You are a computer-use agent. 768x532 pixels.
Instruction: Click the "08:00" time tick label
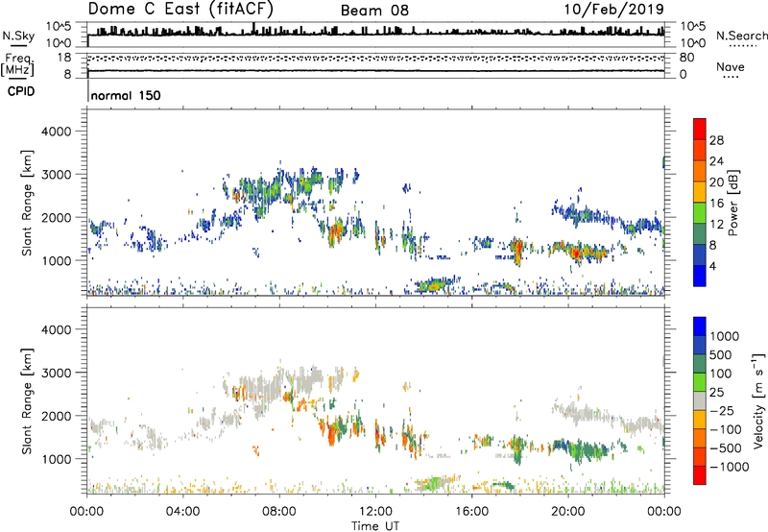[278, 512]
